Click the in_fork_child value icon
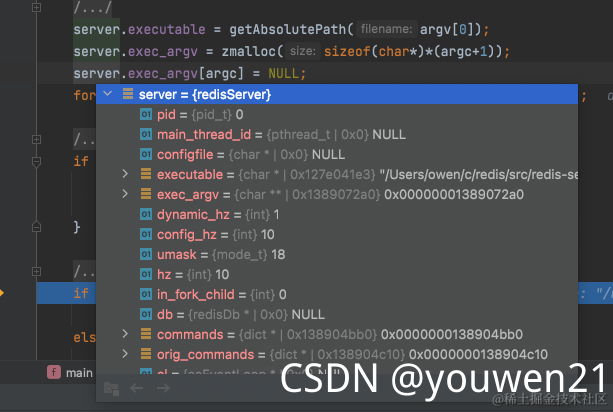 (146, 294)
